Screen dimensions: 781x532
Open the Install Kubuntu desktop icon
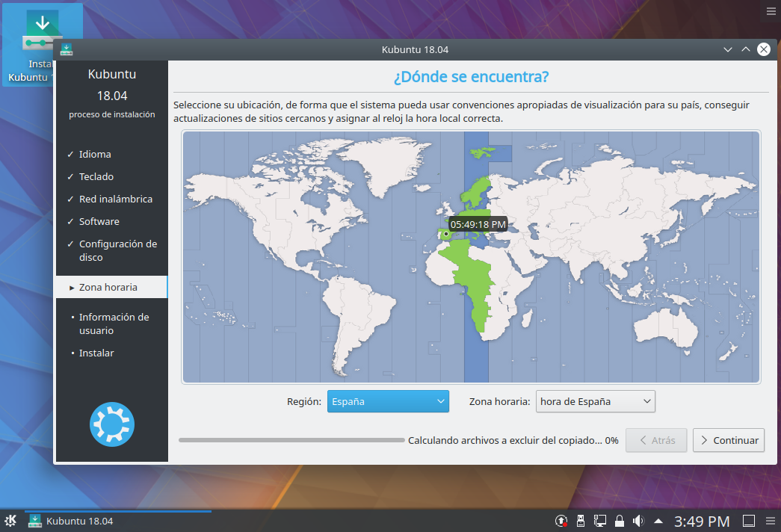43,44
